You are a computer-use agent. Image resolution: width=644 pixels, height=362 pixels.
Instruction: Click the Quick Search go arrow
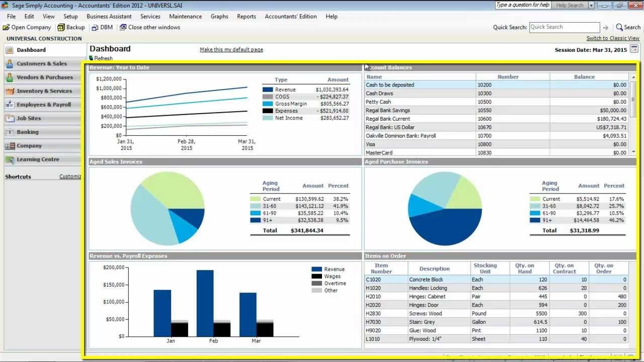(x=605, y=28)
